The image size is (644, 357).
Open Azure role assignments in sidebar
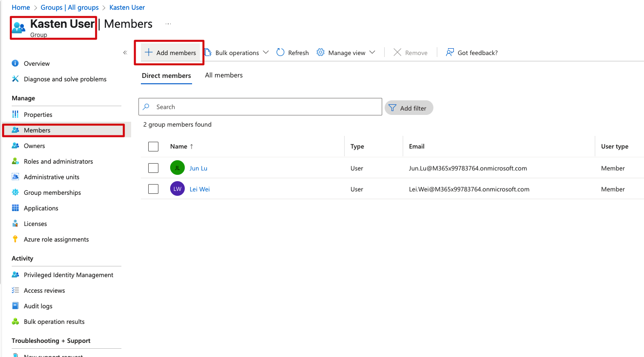[57, 239]
